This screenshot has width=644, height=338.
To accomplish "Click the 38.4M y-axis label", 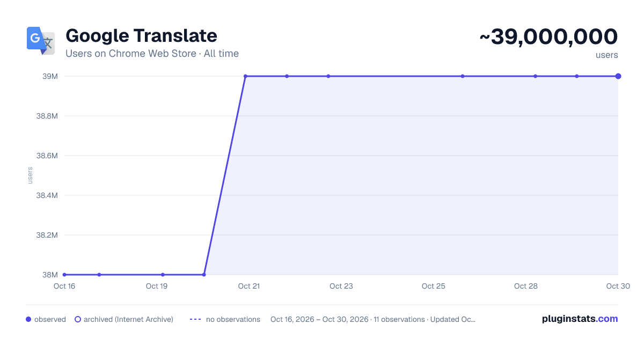I will tap(47, 195).
